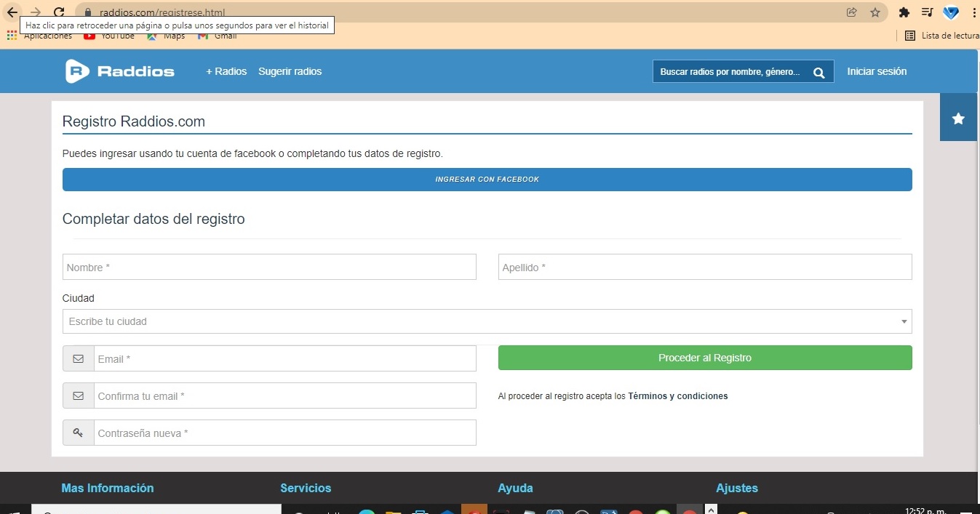Click into the Apellido text field

(704, 267)
